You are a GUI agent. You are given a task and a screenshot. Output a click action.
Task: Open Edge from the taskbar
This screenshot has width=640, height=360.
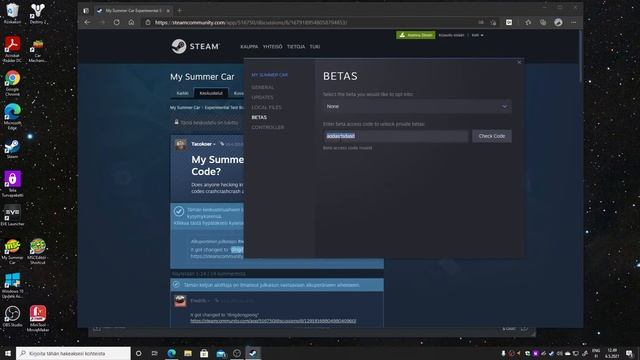171,353
